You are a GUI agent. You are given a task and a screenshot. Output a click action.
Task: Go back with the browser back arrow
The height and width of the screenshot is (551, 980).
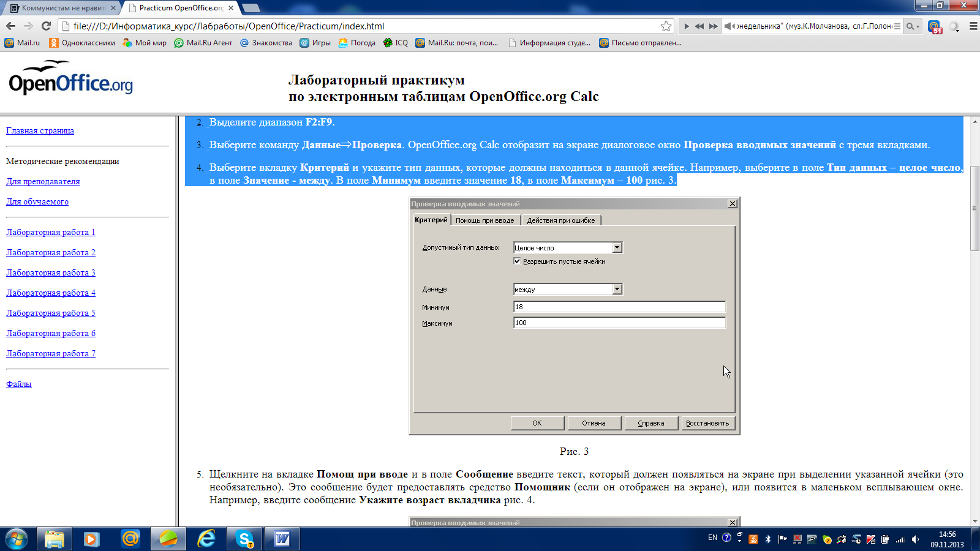(10, 26)
